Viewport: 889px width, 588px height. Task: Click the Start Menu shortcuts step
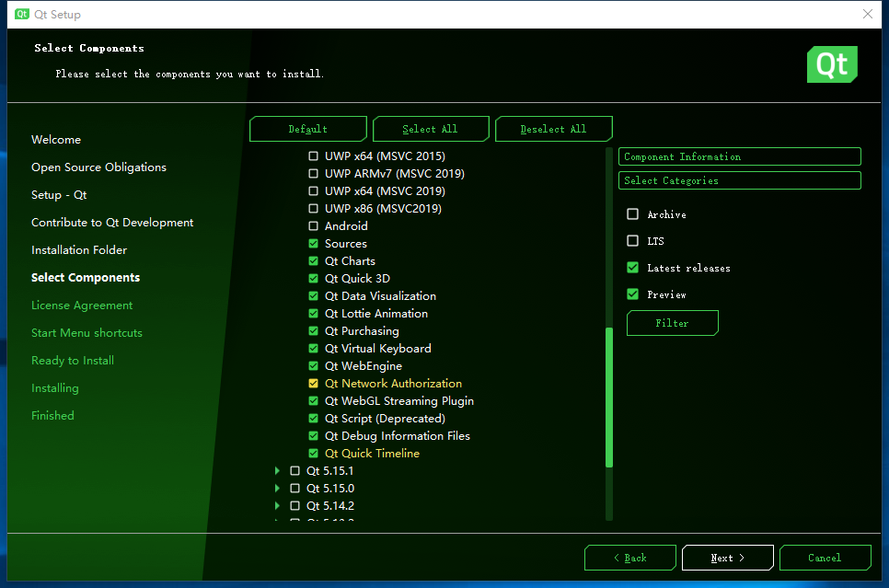tap(87, 333)
